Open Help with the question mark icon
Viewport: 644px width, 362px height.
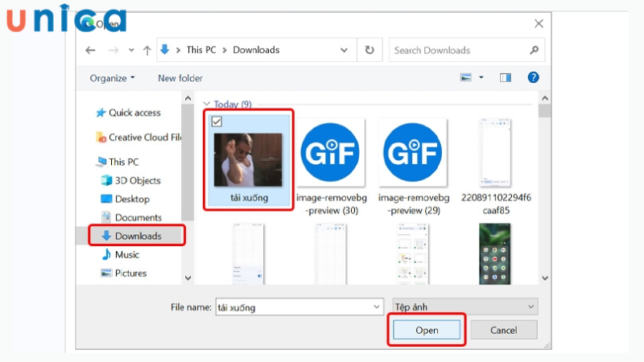[533, 77]
